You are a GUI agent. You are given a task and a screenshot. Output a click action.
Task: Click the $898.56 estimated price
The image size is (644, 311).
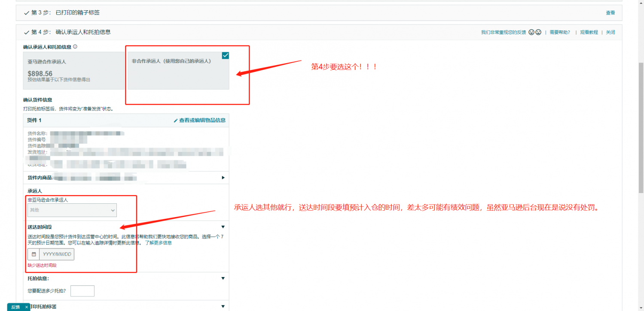(40, 73)
